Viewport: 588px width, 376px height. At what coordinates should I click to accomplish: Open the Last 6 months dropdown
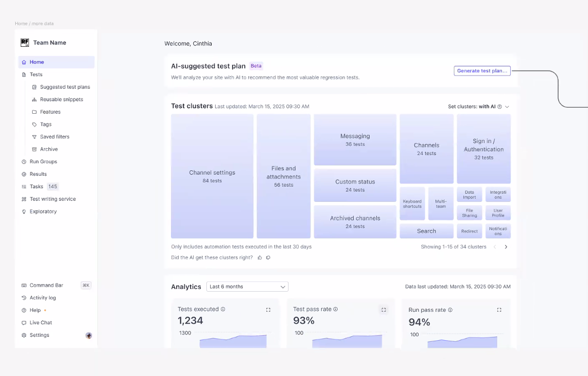[247, 287]
